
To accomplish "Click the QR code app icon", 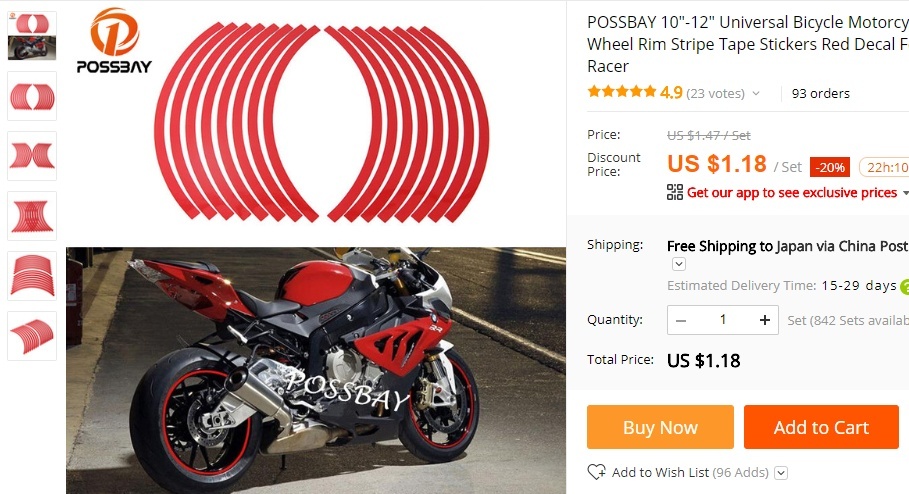I will (x=674, y=192).
